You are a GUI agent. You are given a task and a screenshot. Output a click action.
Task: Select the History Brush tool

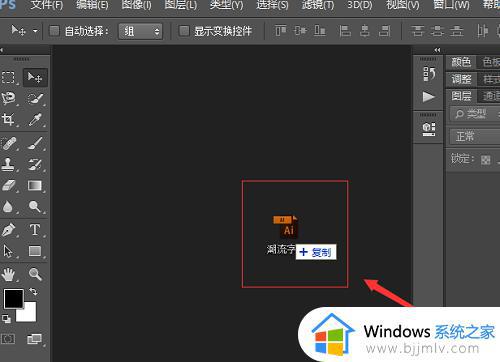(x=35, y=164)
